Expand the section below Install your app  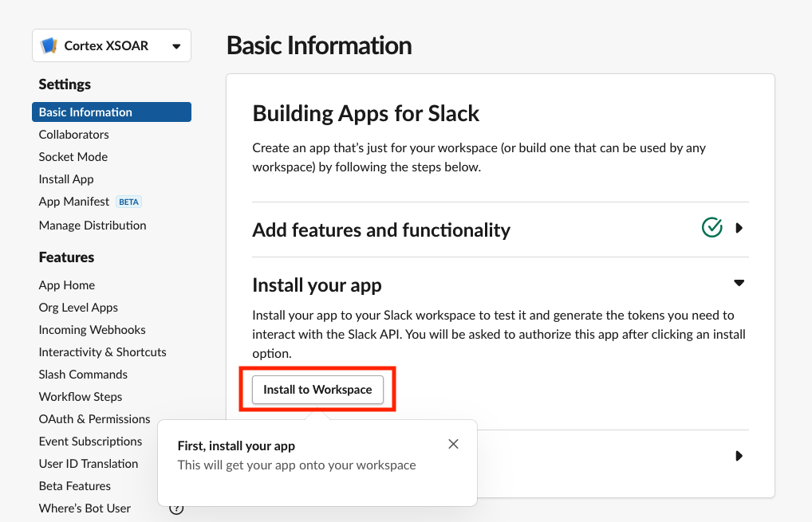click(739, 457)
